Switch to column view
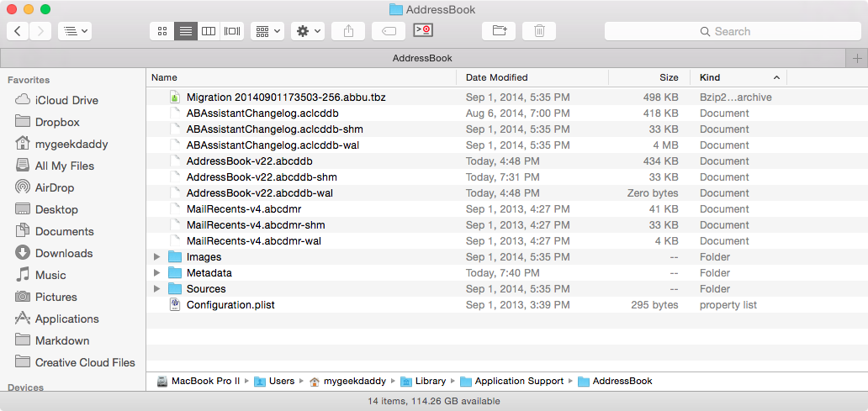This screenshot has height=411, width=868. pos(209,31)
